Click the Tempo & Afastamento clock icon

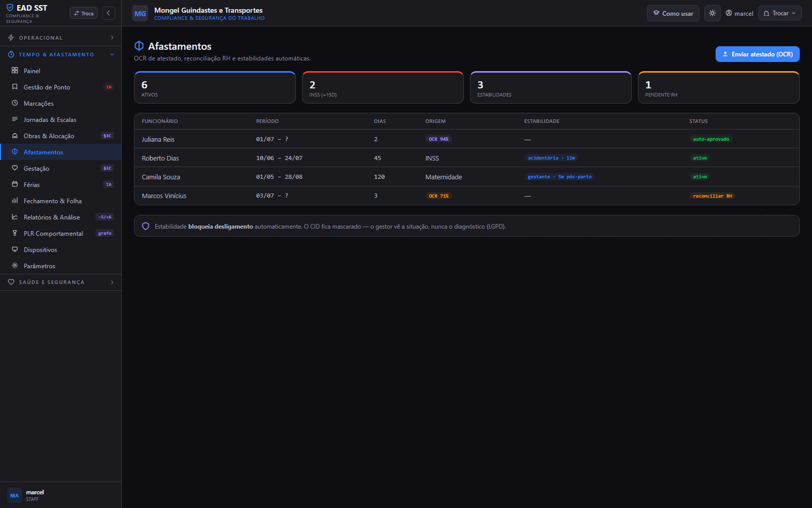tap(11, 54)
